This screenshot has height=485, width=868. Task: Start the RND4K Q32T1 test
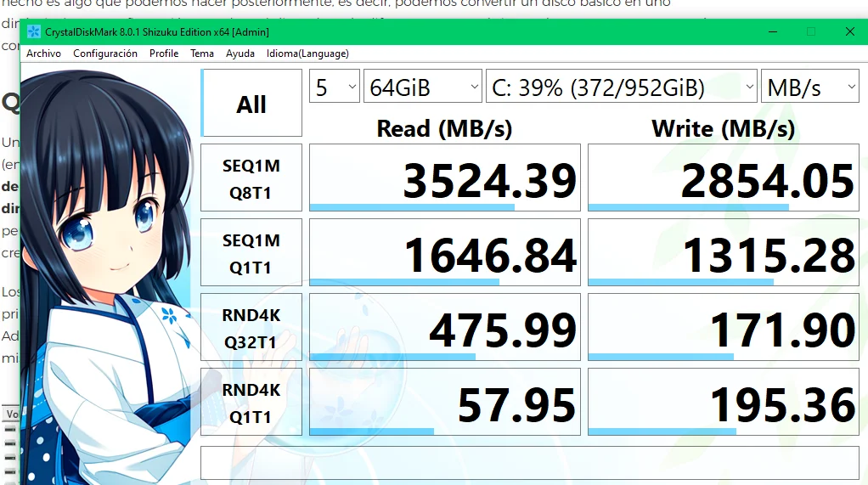(x=251, y=327)
